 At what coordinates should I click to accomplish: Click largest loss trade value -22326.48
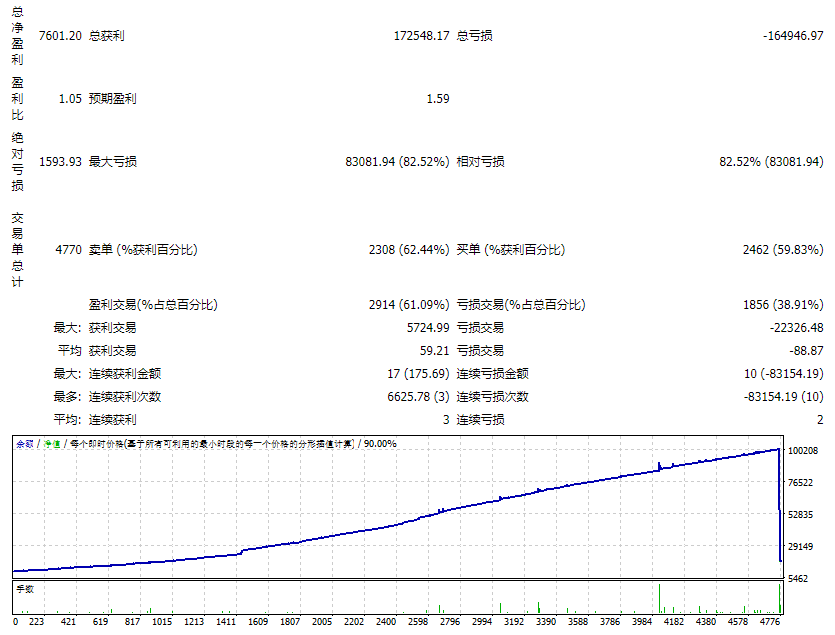(796, 328)
